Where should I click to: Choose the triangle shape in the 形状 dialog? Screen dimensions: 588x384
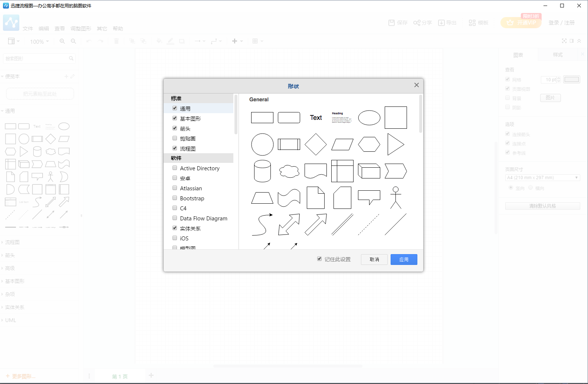coord(396,144)
